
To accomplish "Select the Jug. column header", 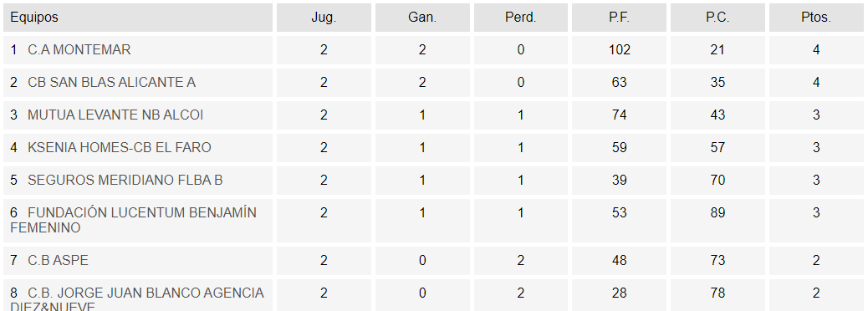I will click(x=324, y=18).
